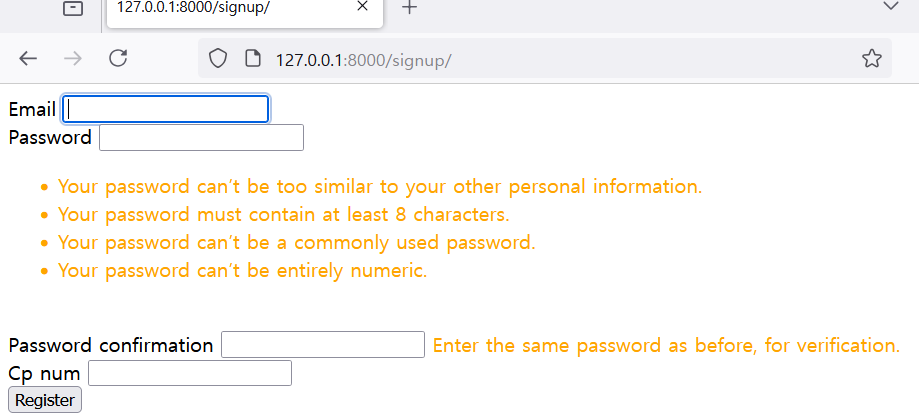Select the Password confirmation input field
The width and height of the screenshot is (919, 419).
click(x=323, y=345)
